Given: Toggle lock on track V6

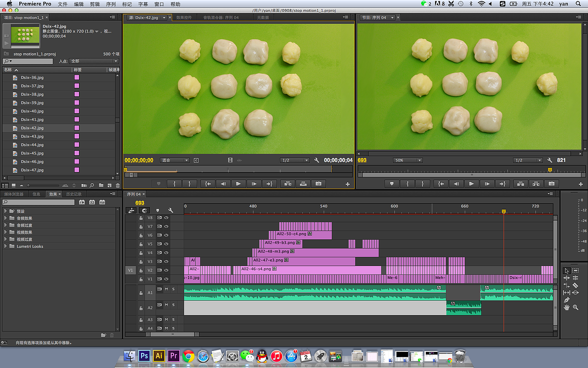Looking at the screenshot, I should (141, 236).
